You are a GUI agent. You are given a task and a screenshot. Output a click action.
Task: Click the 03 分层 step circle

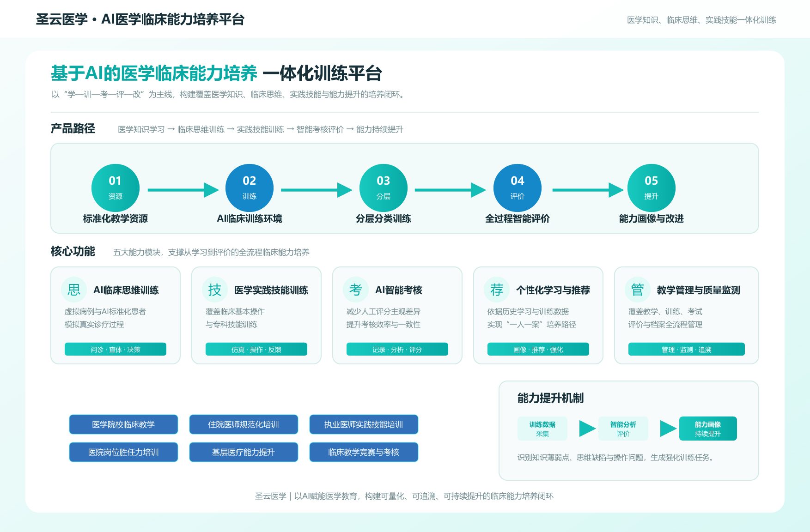(x=384, y=188)
